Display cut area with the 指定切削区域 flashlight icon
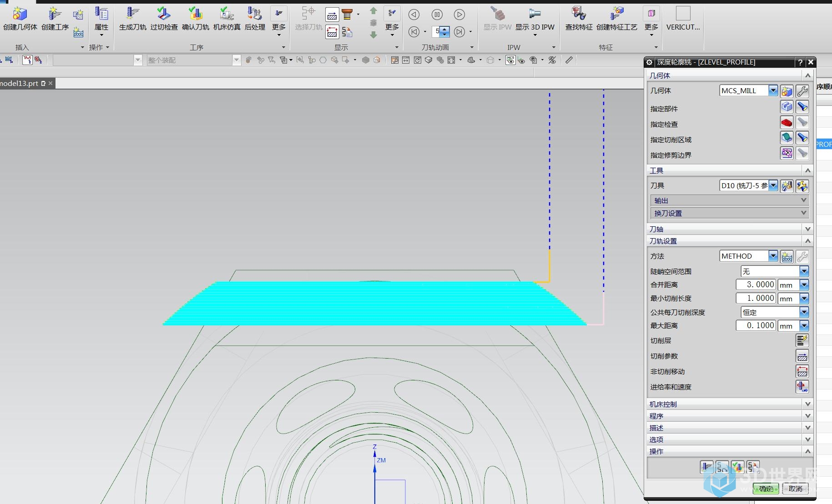The width and height of the screenshot is (832, 504). [x=802, y=138]
